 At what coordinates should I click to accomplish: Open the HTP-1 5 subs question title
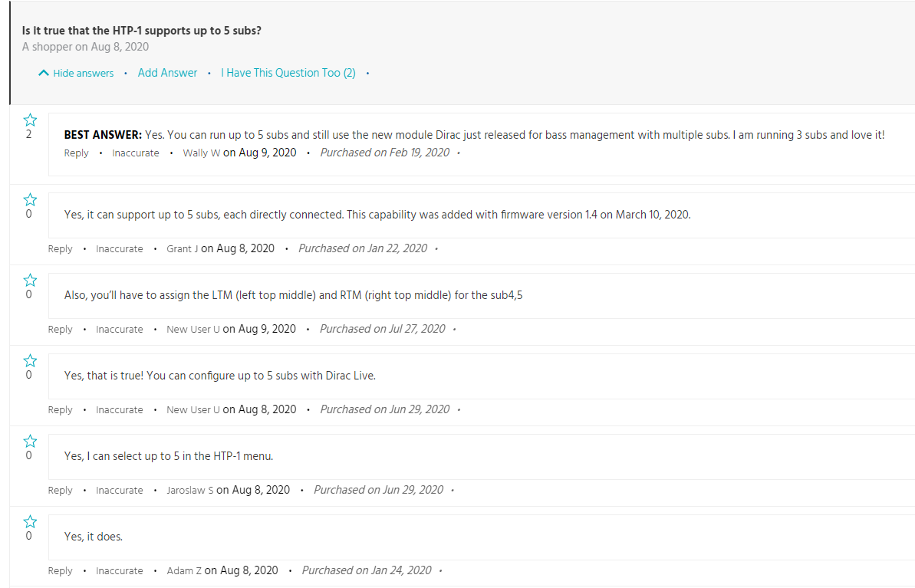click(142, 31)
